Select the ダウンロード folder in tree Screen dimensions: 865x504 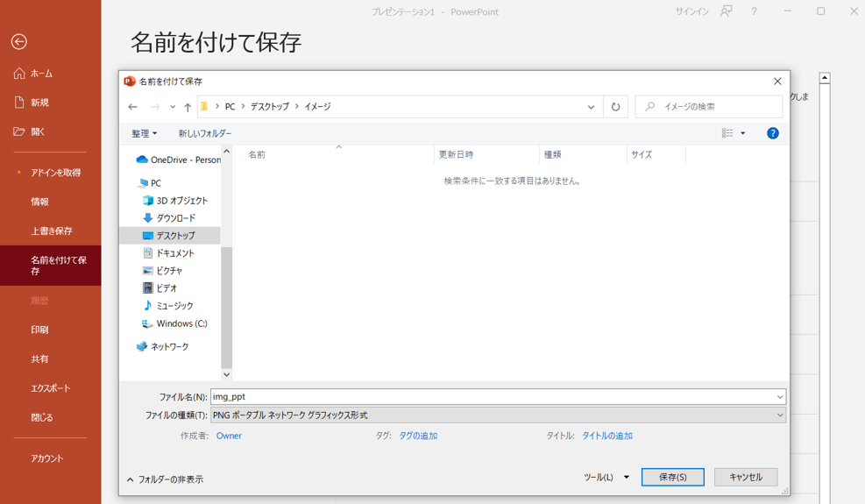[x=175, y=218]
